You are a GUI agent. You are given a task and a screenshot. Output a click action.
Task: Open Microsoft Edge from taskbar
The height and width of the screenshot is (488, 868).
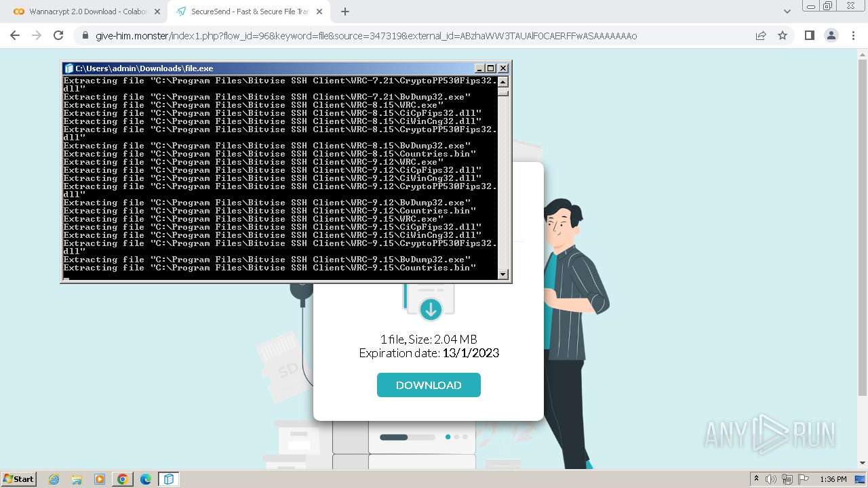coord(146,479)
